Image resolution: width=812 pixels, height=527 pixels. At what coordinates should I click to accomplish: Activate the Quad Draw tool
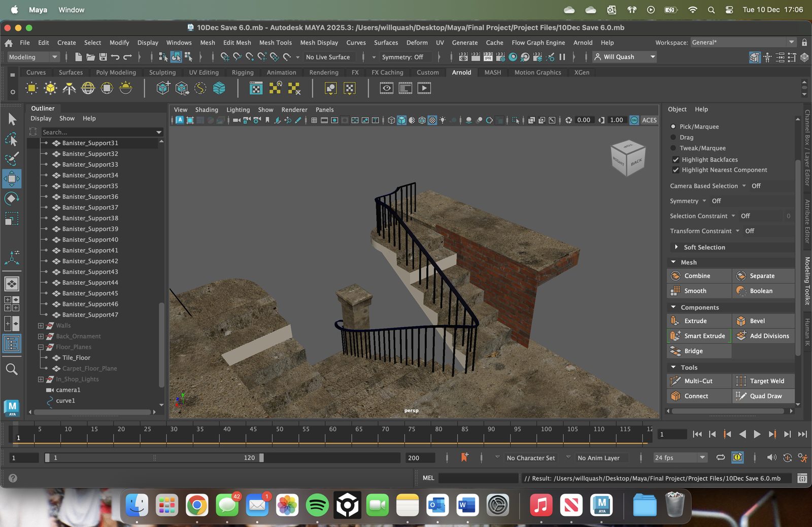pos(764,396)
